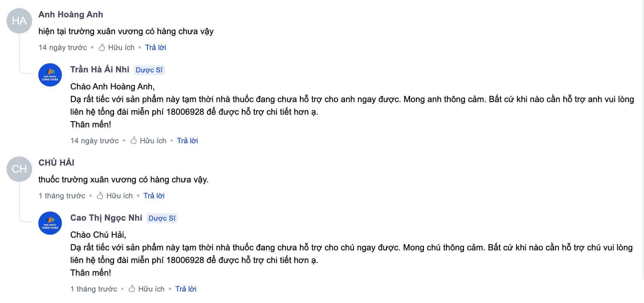This screenshot has height=303, width=644.
Task: Click Dược Sĩ badge next to Trần Hà Ái Nhi
Action: (x=149, y=70)
